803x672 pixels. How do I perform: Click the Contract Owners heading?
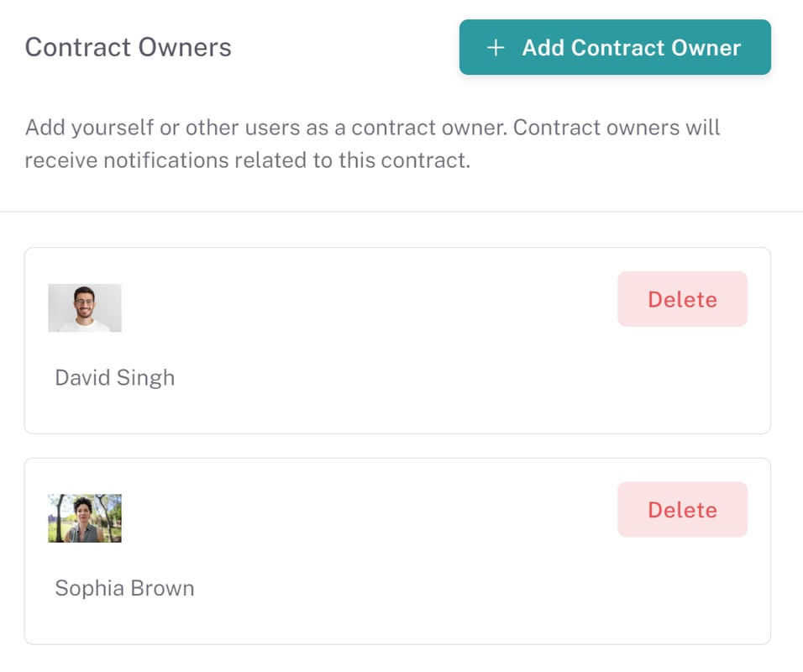[128, 47]
